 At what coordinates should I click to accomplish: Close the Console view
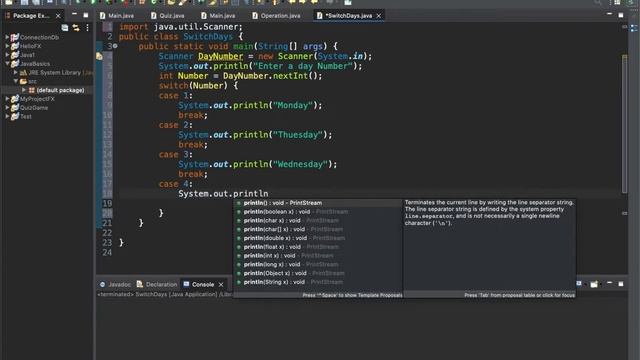click(x=221, y=284)
